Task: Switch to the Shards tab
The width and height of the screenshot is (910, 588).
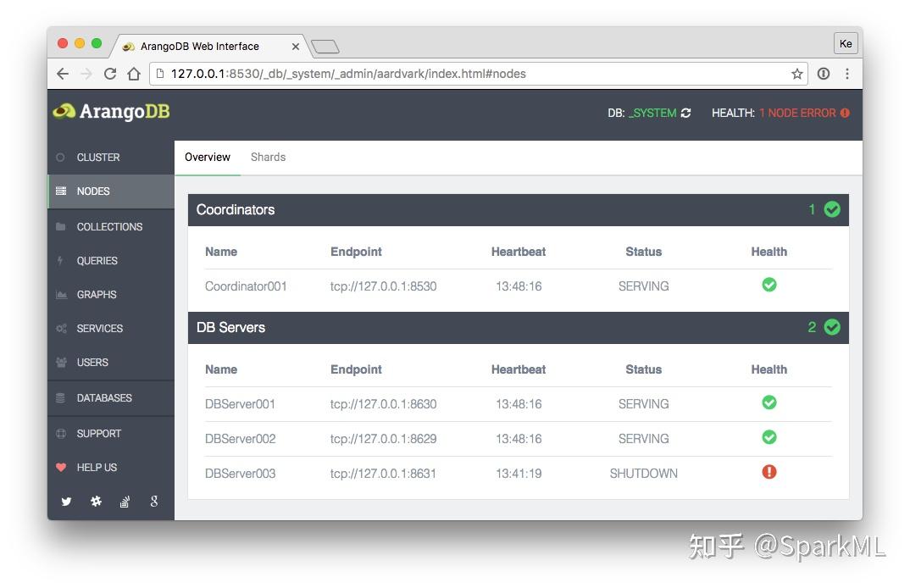Action: click(x=268, y=157)
